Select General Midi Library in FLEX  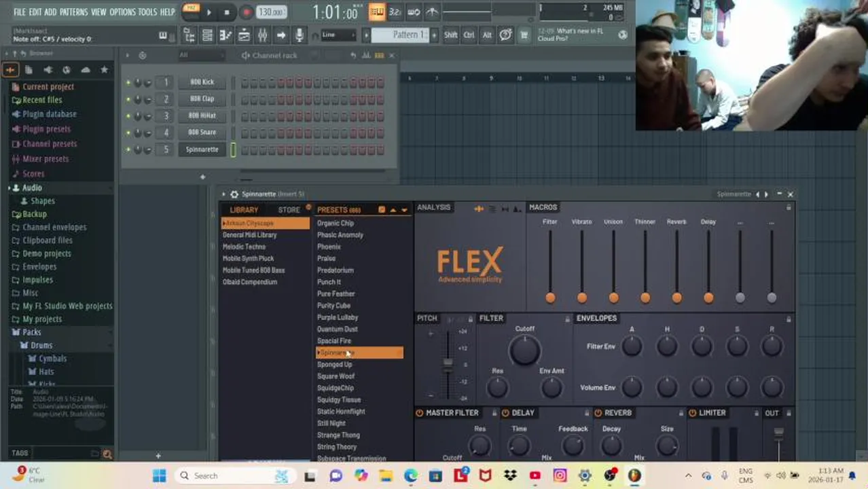click(x=249, y=235)
